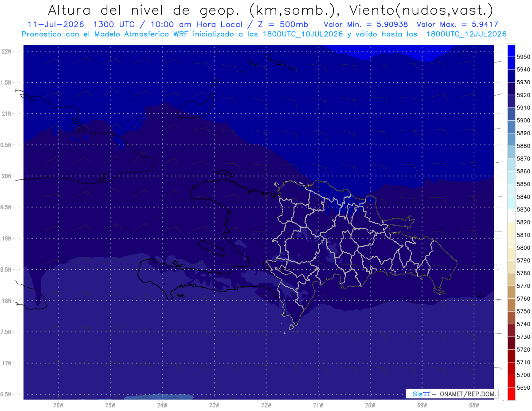Click the map title 'Altura del nivel de geop.'
Viewport: 532px width, 411px height.
point(144,10)
